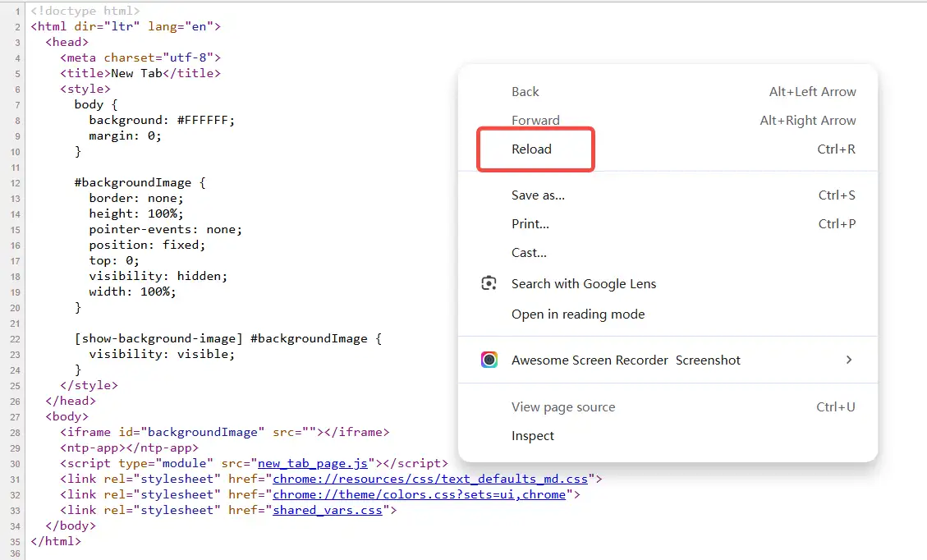Click the ntp-app element line
This screenshot has width=927, height=560.
click(129, 448)
